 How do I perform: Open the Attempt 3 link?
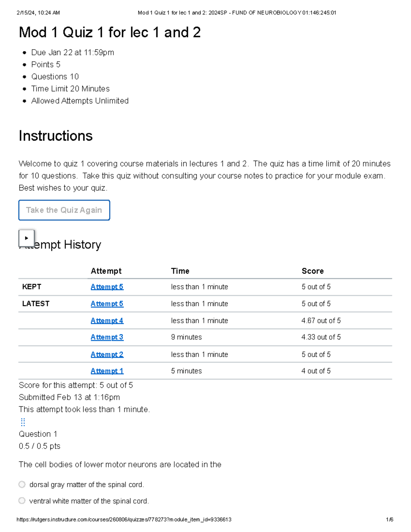pos(107,337)
